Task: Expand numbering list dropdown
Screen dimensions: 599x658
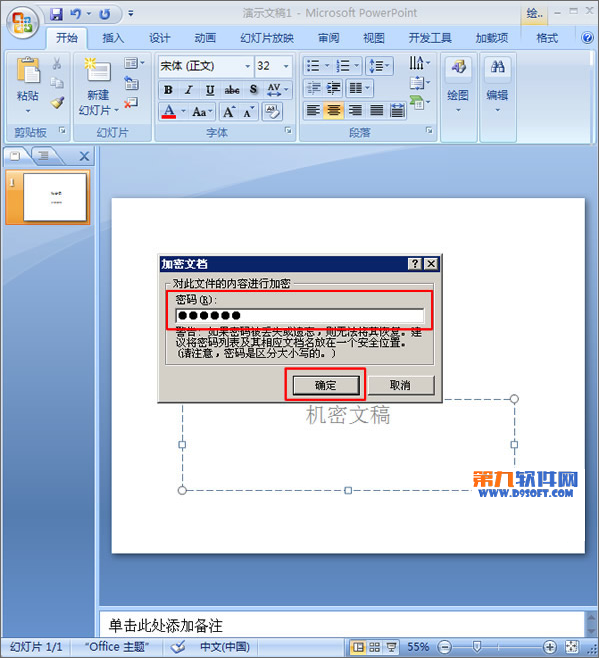Action: [357, 66]
